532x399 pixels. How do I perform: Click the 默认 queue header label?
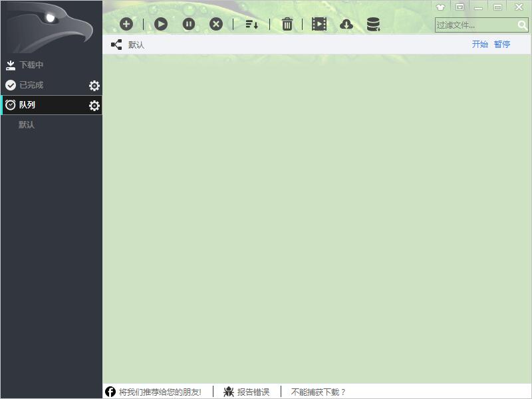(136, 45)
